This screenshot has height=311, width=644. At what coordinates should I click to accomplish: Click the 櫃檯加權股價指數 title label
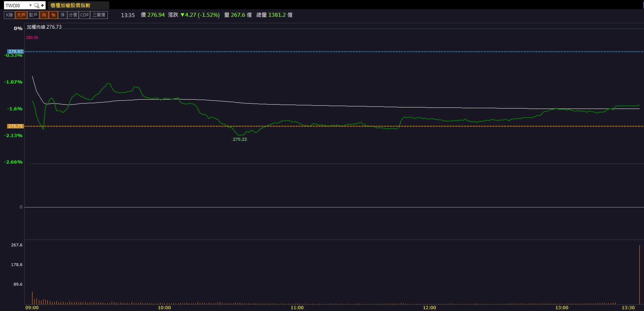click(x=70, y=5)
